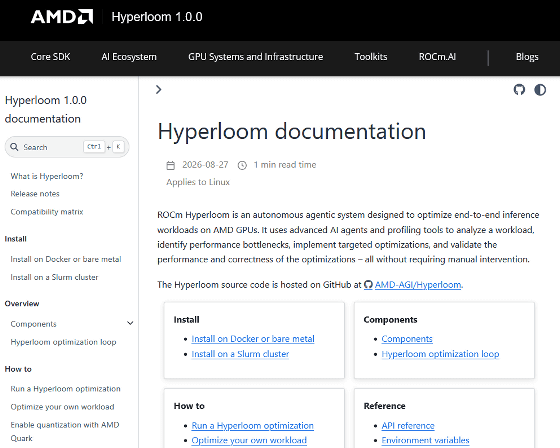Click Run a Hyperloom optimization card link
560x448 pixels.
click(x=252, y=425)
